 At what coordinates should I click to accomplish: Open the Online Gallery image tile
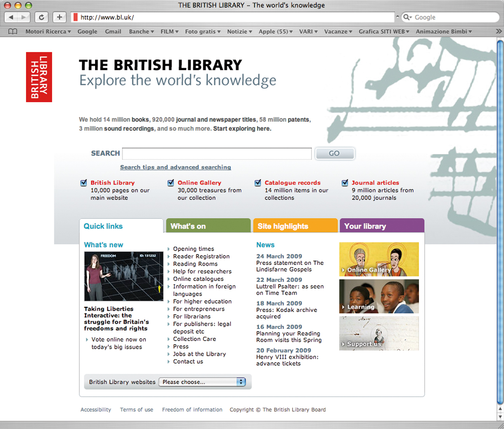coord(379,259)
